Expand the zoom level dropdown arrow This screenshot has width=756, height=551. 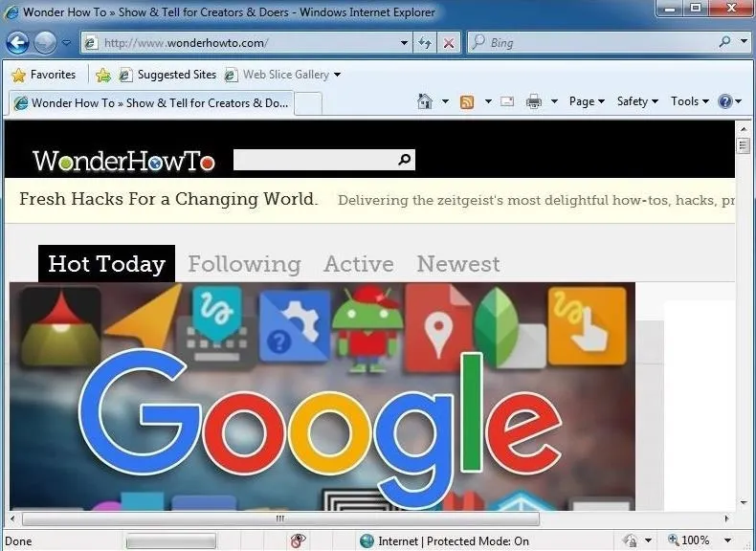728,540
